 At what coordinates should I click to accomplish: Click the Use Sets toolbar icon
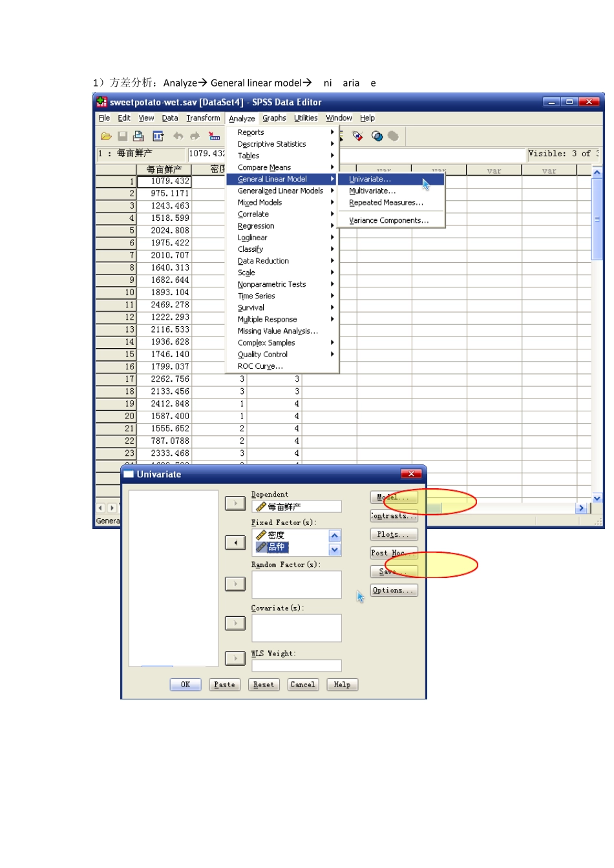point(377,136)
